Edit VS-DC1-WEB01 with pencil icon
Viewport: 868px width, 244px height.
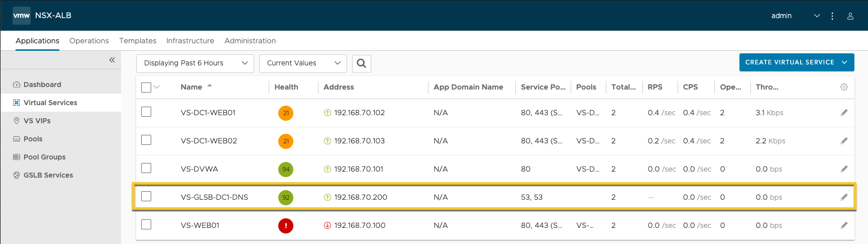click(x=844, y=113)
